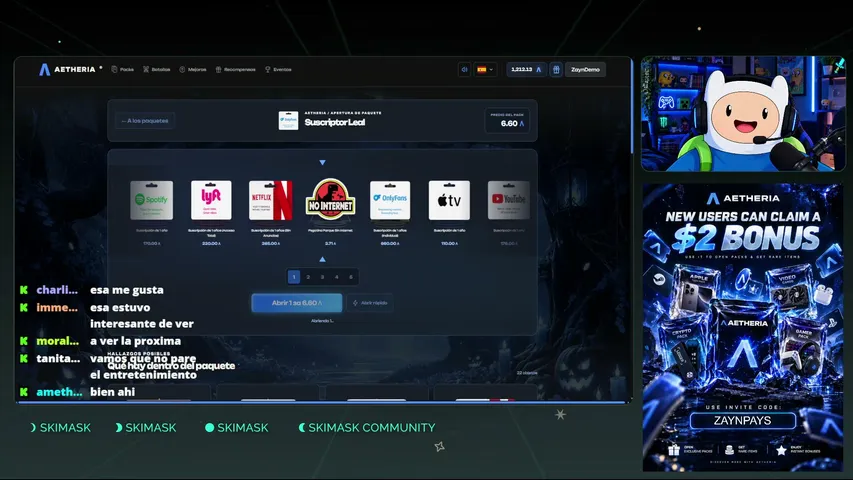Click the 220.00 price under Lyft card

coord(211,243)
